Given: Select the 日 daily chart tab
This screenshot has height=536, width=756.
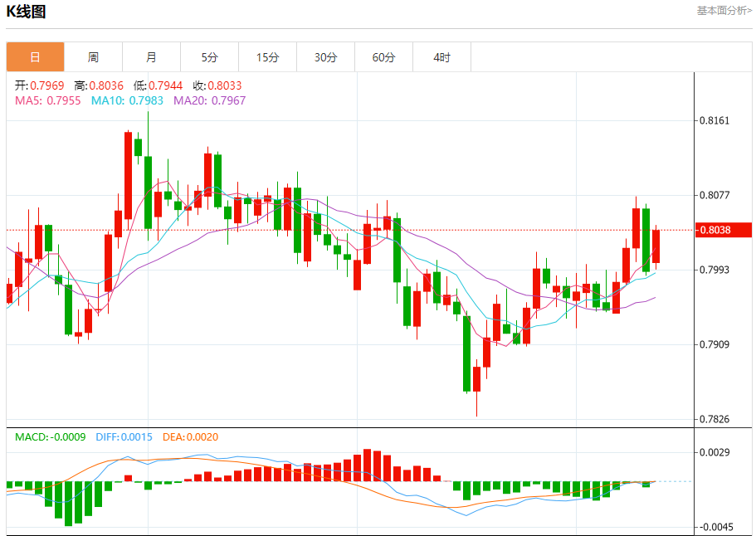Looking at the screenshot, I should coord(35,57).
